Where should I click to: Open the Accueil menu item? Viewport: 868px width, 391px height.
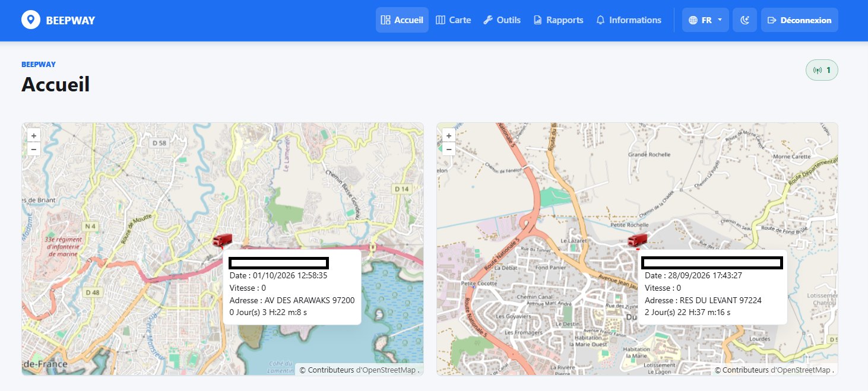coord(402,20)
